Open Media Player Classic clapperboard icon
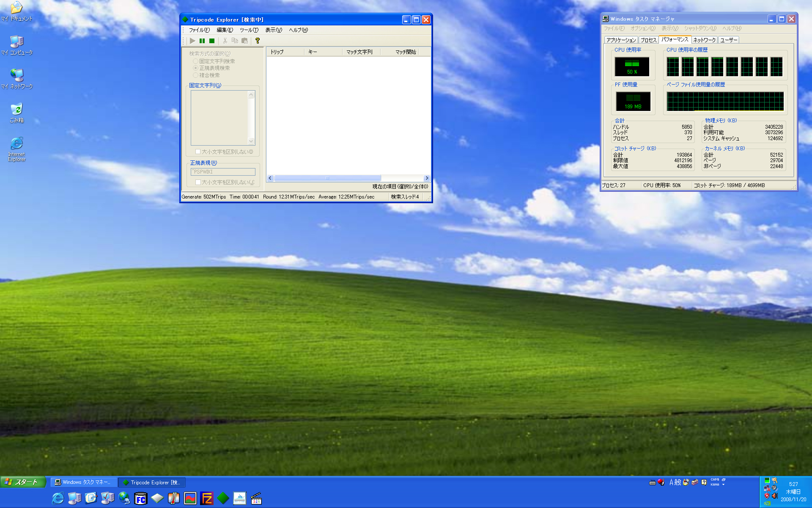812x508 pixels. click(256, 499)
